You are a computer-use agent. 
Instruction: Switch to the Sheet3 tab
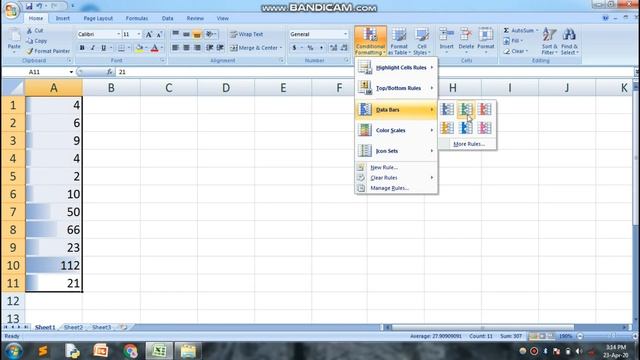pyautogui.click(x=101, y=327)
